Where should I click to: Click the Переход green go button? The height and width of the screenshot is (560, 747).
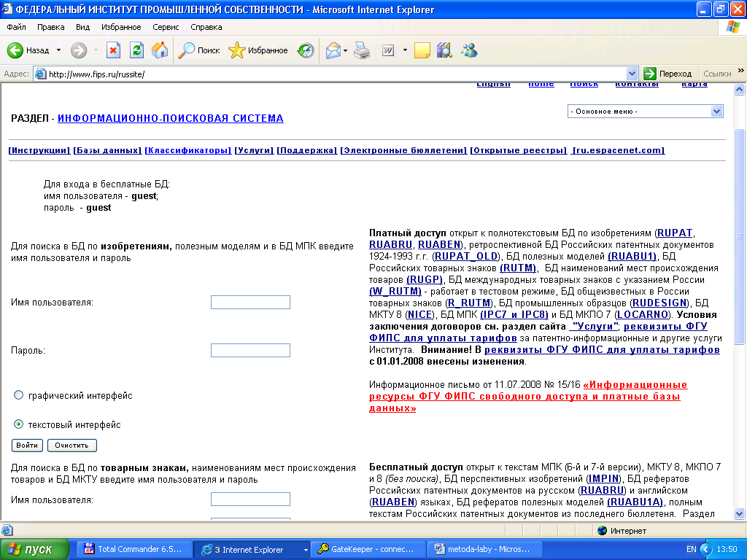tap(667, 74)
